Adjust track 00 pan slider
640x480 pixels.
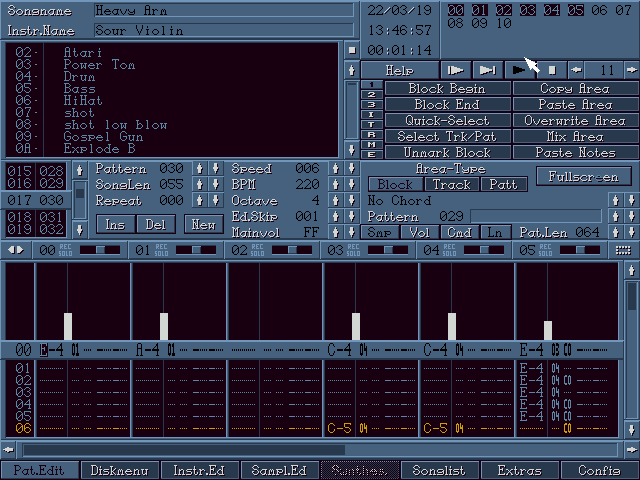[100, 250]
